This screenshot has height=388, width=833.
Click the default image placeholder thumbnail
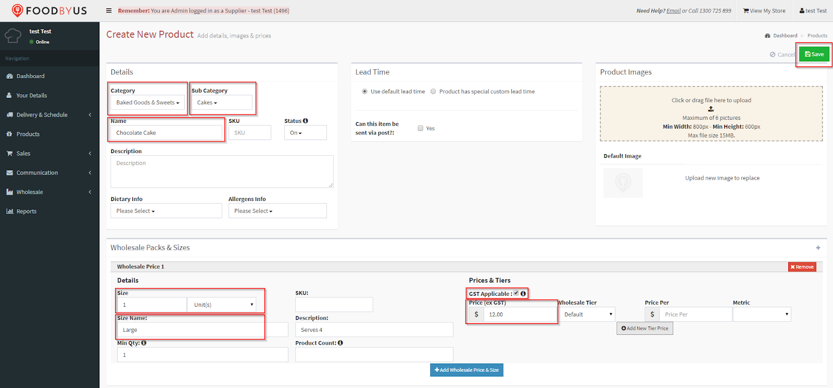click(x=623, y=183)
